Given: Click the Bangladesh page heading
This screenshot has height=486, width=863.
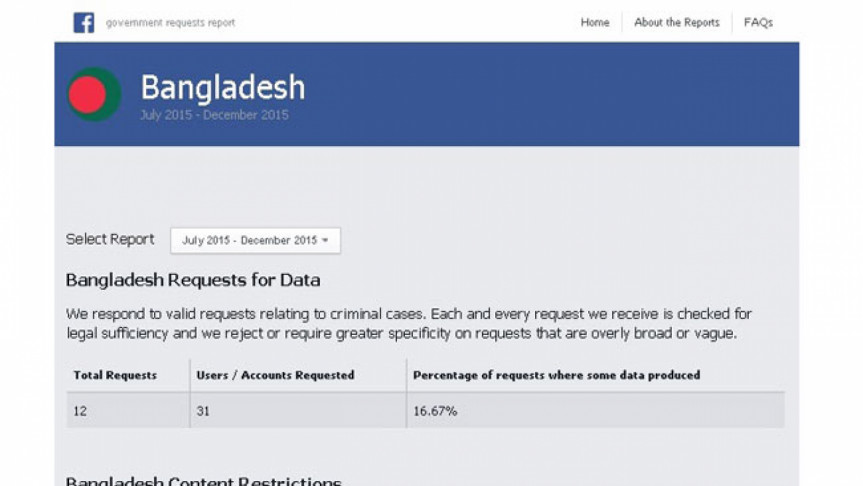Looking at the screenshot, I should click(x=223, y=87).
